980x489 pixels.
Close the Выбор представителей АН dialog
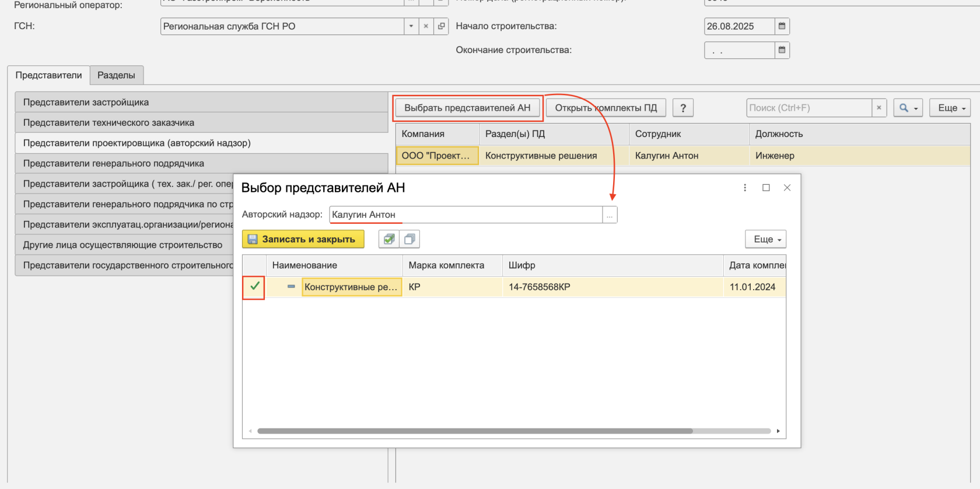(787, 188)
